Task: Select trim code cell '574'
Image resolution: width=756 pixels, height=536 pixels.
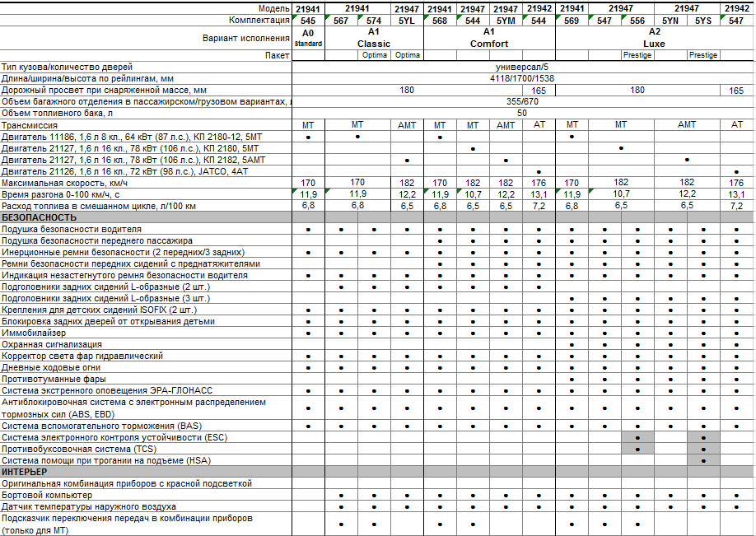Action: [374, 21]
